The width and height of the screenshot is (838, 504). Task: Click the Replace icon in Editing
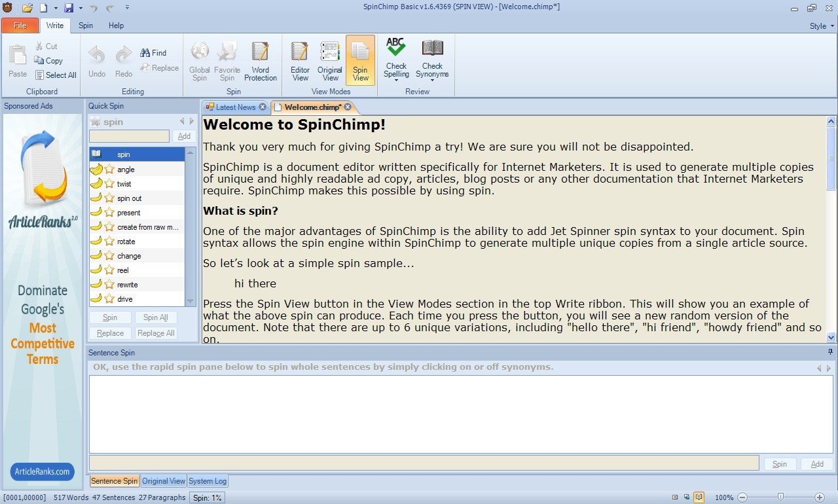[x=145, y=68]
